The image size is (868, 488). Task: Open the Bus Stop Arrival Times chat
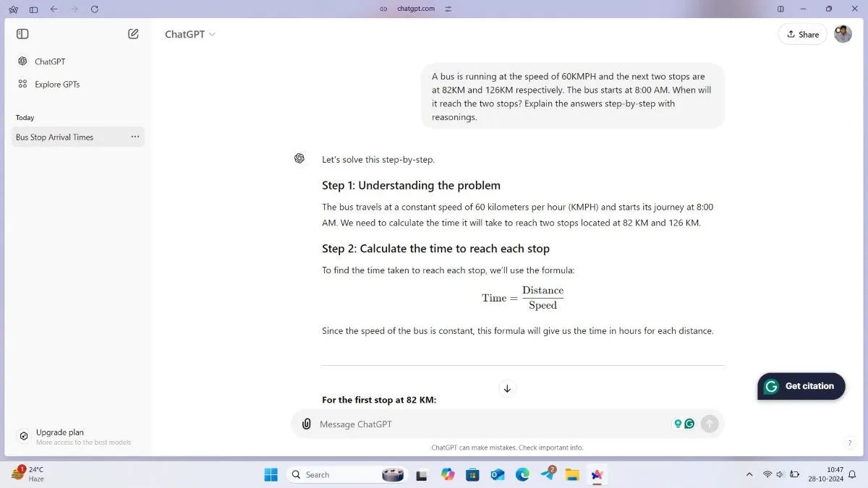[78, 137]
